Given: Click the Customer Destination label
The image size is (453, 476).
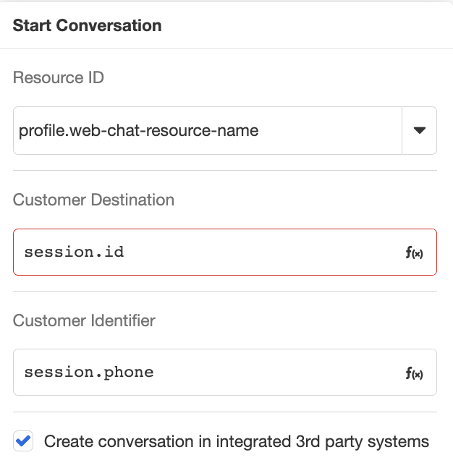Looking at the screenshot, I should pyautogui.click(x=93, y=200).
